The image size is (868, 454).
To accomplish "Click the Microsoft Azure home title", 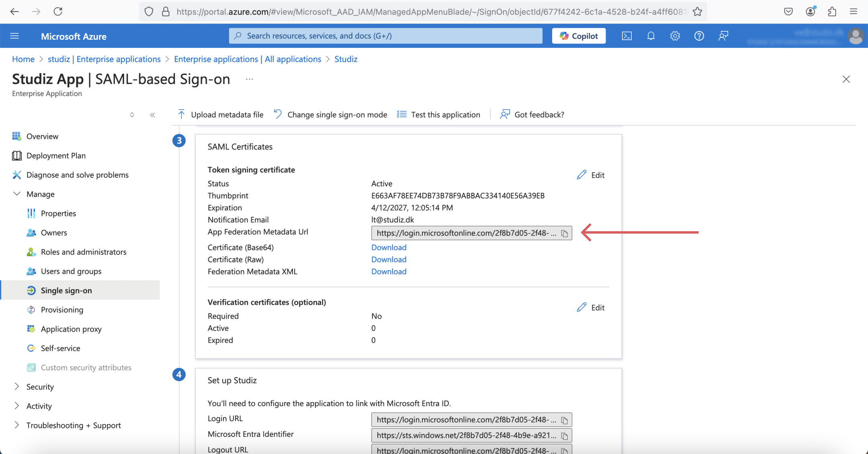I will point(74,37).
